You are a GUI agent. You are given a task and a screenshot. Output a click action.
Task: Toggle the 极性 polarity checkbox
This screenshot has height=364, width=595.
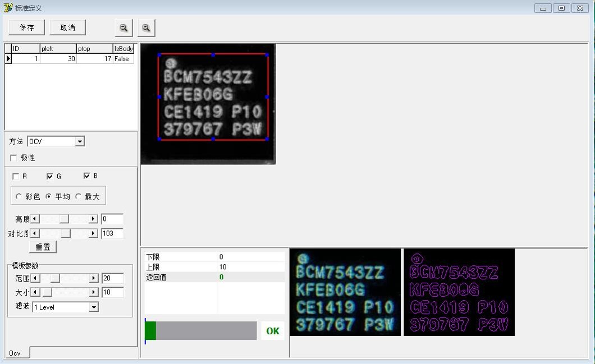pyautogui.click(x=14, y=158)
